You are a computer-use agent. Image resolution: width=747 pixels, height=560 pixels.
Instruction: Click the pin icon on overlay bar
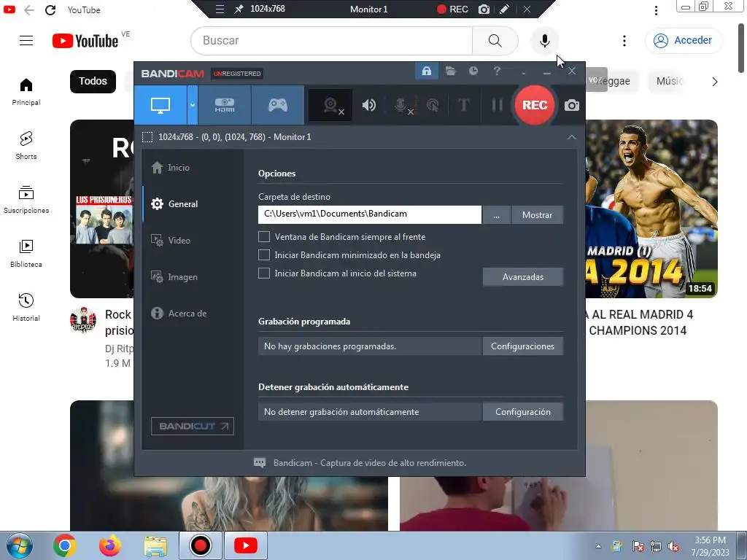239,9
